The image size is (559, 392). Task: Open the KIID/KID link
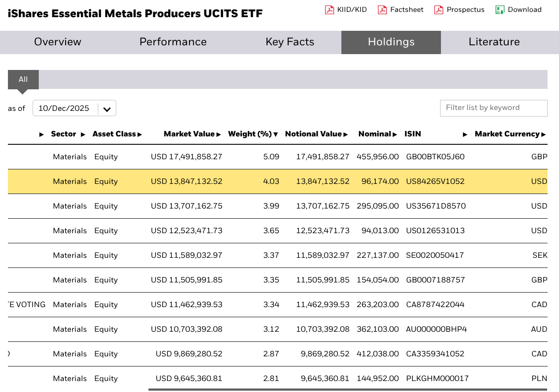tap(352, 10)
